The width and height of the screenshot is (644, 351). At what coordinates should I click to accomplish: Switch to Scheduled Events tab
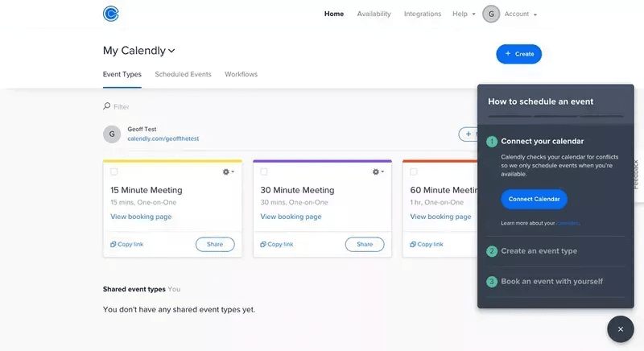(x=183, y=74)
